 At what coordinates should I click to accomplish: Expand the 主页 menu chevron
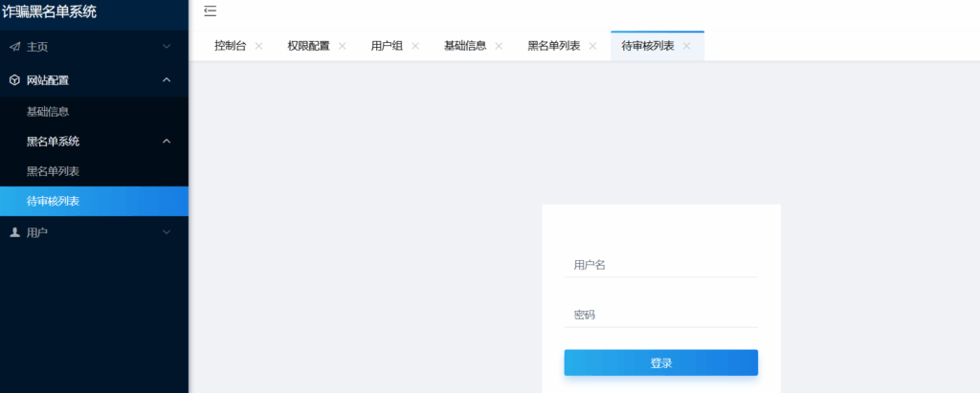167,47
